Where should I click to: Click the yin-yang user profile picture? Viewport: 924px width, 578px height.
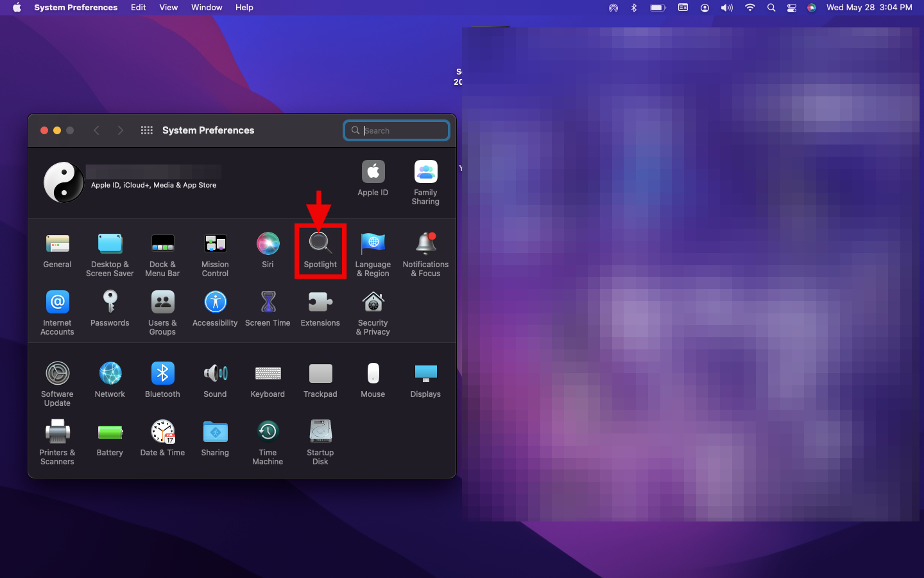click(64, 182)
